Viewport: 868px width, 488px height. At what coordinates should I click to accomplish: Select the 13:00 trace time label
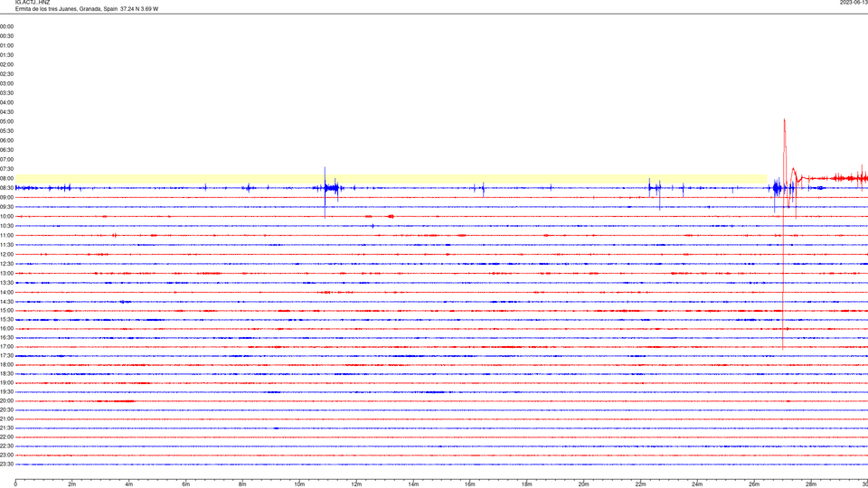tap(6, 273)
